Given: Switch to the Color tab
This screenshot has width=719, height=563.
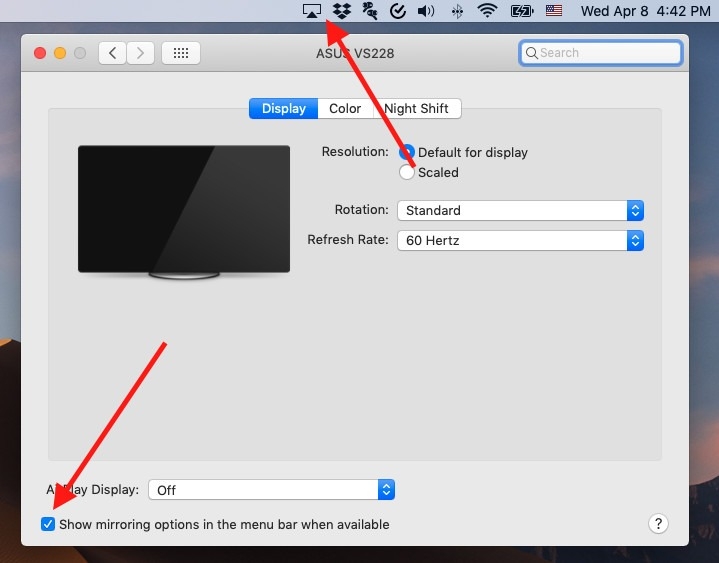Looking at the screenshot, I should coord(345,109).
